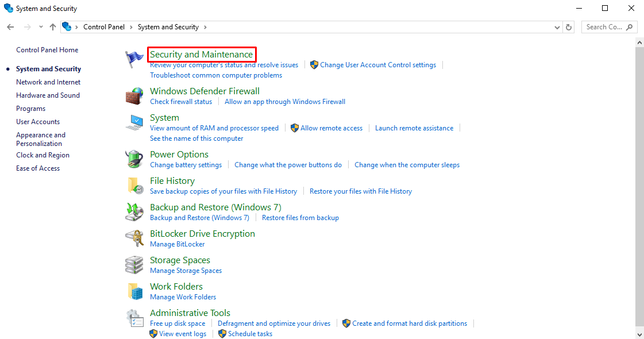Click Change when the computer sleeps
Screen dimensions: 644x339
407,165
